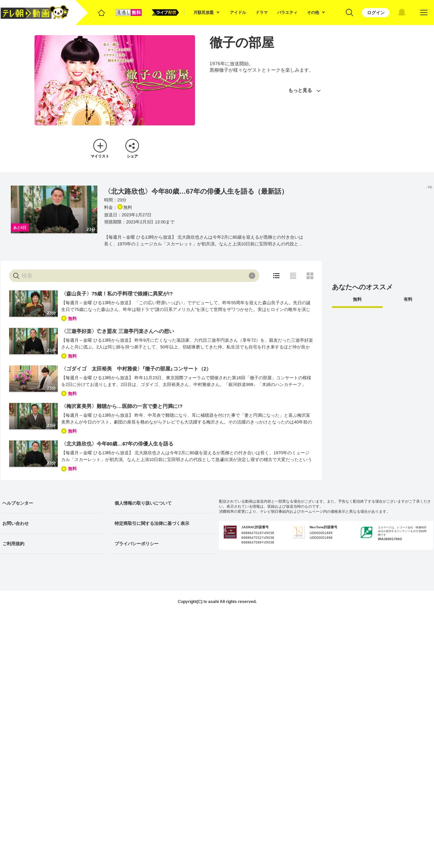Click the episode 検索 input field
The height and width of the screenshot is (868, 434).
click(134, 275)
